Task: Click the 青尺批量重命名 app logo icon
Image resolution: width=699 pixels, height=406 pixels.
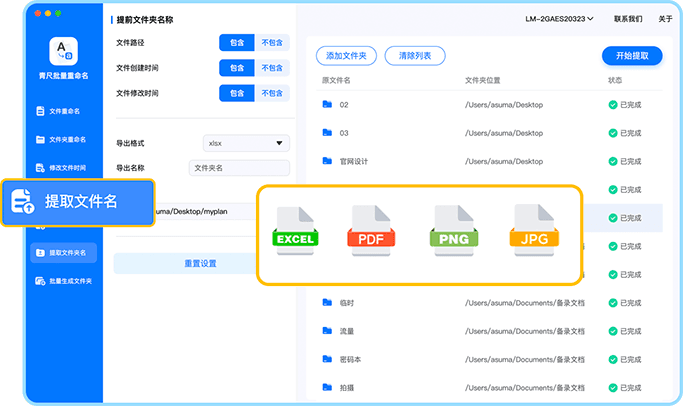Action: [62, 52]
